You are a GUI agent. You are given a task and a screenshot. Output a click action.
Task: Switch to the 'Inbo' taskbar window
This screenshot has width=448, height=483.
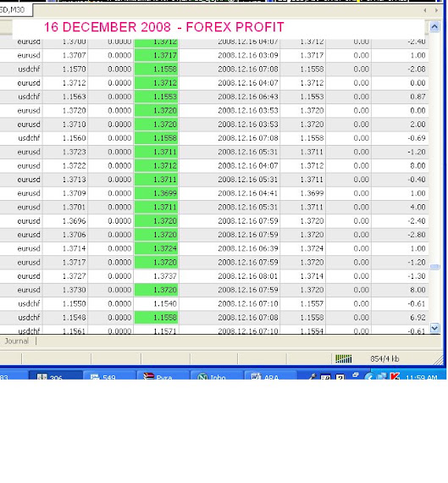[x=217, y=375]
